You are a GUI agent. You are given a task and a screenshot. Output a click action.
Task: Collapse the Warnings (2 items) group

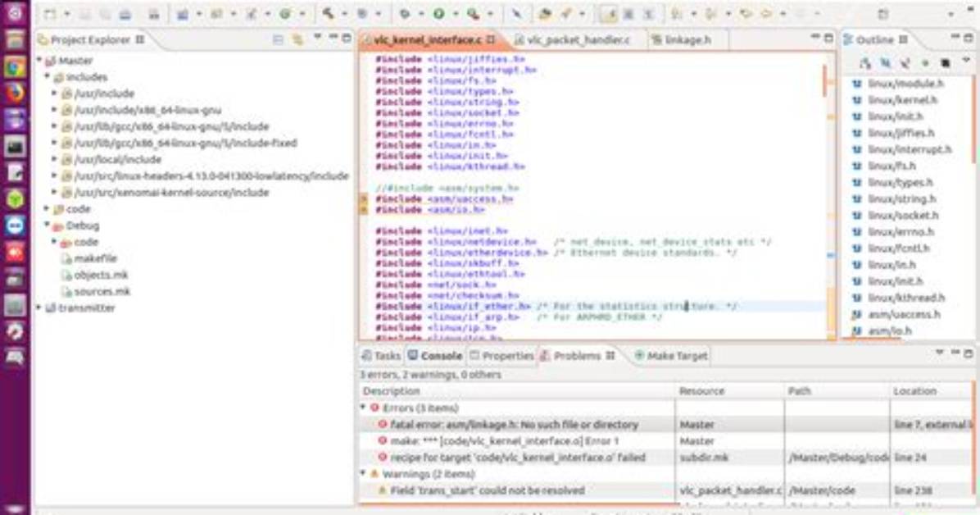[x=363, y=474]
